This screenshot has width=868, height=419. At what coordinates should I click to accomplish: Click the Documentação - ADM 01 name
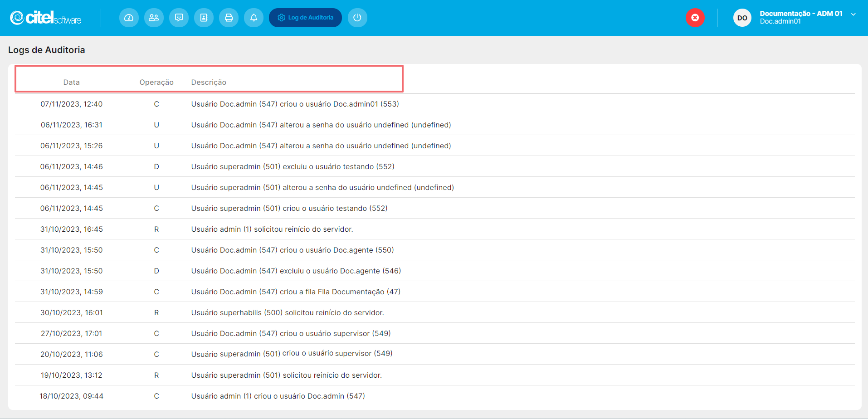801,14
